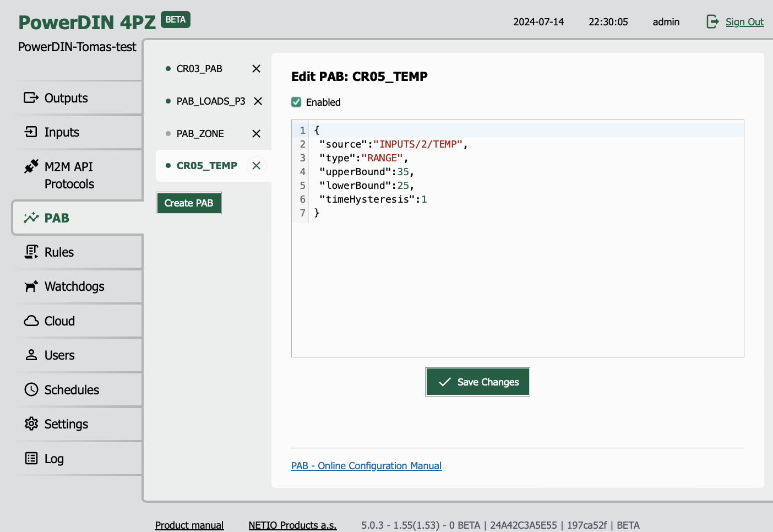Select PAB_ZONE in PAB list
This screenshot has height=532, width=773.
[200, 134]
